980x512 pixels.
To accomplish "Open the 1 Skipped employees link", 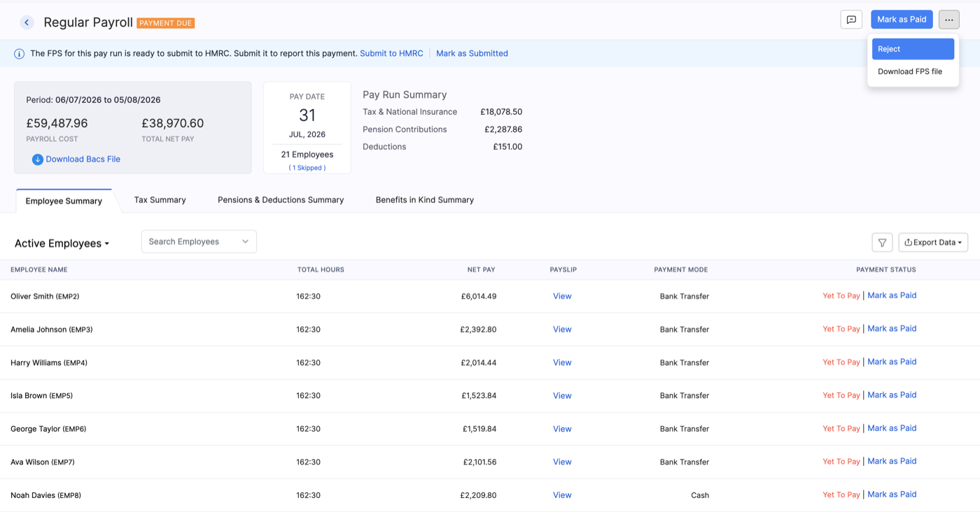I will [307, 168].
